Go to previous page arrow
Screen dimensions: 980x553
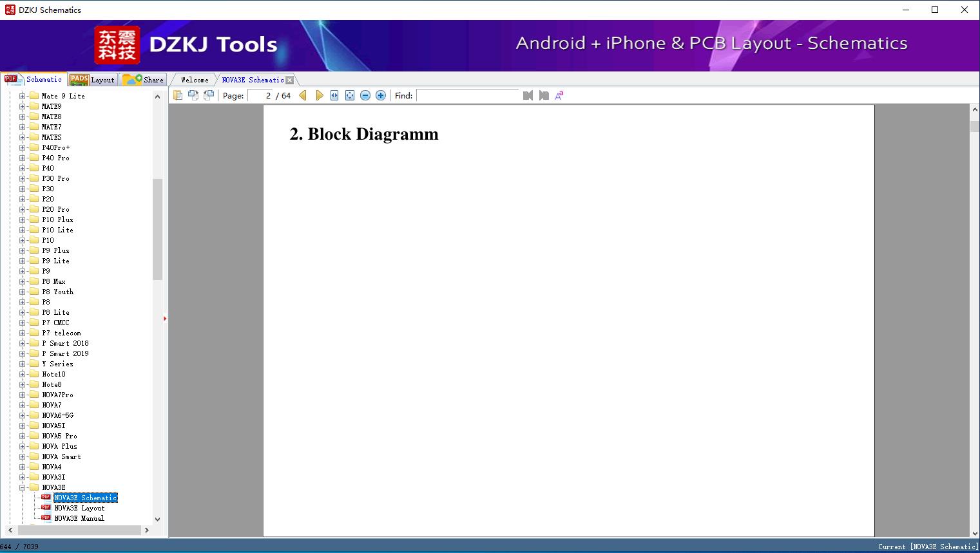(x=303, y=95)
